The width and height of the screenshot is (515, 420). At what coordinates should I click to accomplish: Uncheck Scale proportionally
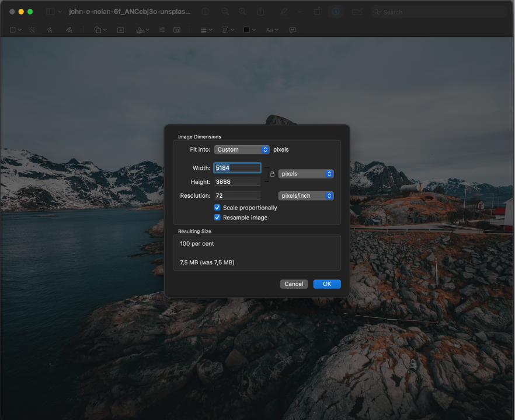coord(217,208)
